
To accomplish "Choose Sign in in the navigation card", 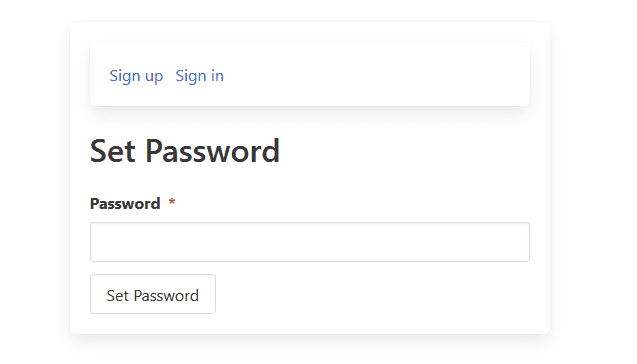I will pos(199,76).
